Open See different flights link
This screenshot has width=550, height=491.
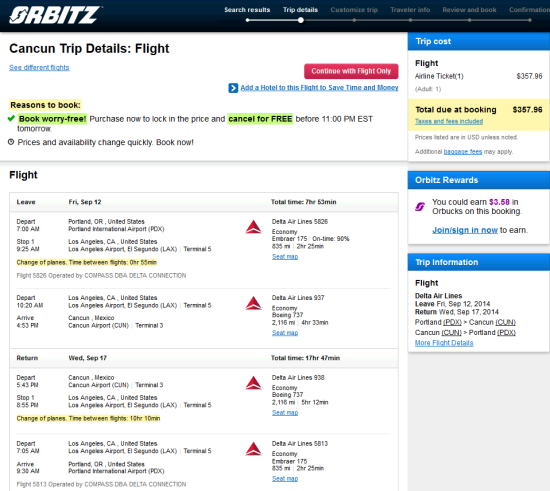(x=39, y=67)
